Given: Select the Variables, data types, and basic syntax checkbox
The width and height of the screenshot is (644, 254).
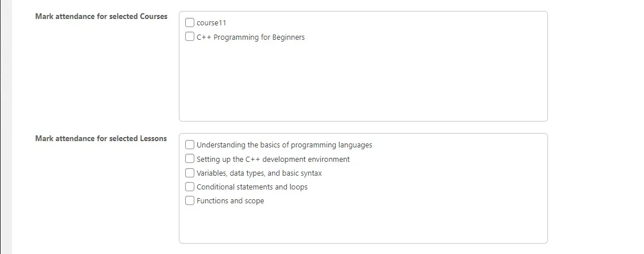Looking at the screenshot, I should pyautogui.click(x=190, y=173).
